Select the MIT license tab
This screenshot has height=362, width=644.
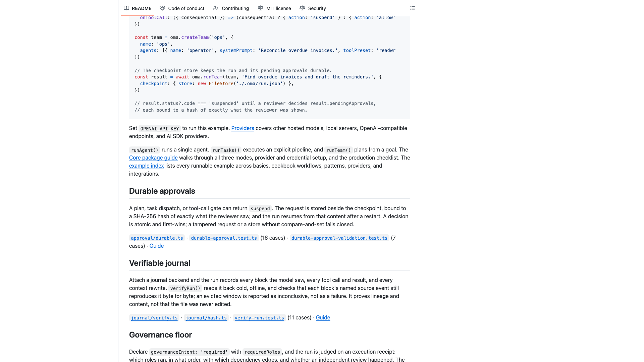pos(274,8)
